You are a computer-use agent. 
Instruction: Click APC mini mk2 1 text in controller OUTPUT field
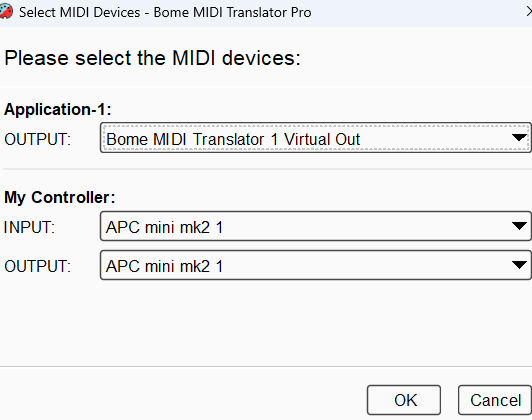tap(165, 266)
